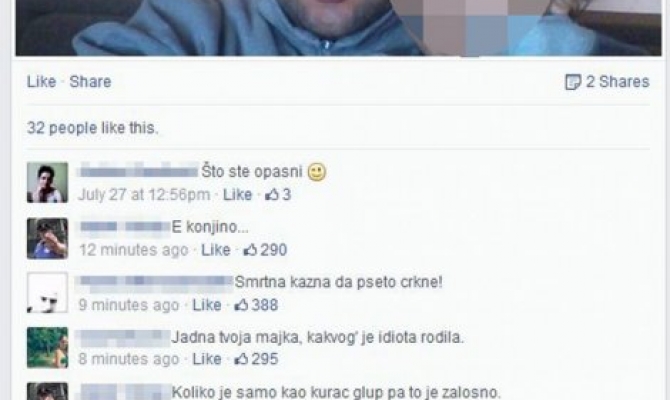The image size is (670, 400).
Task: Open first commenter's profile picture
Action: click(x=47, y=182)
